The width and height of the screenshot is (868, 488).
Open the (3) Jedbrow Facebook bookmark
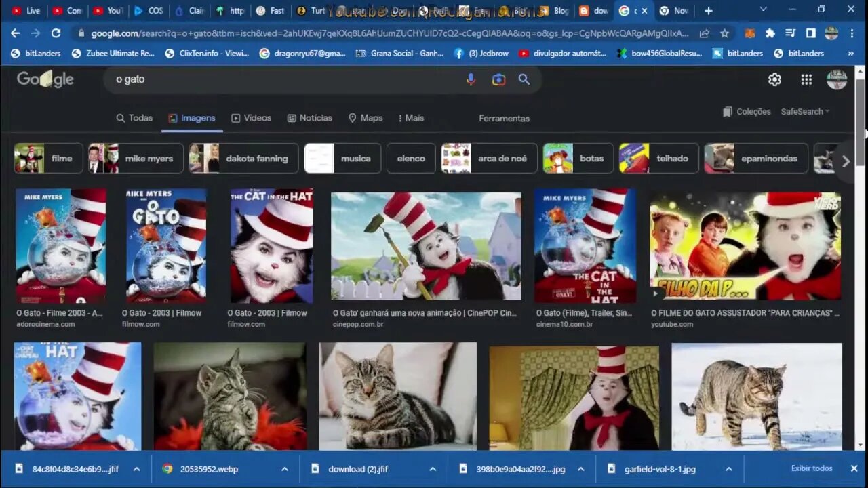tap(481, 53)
